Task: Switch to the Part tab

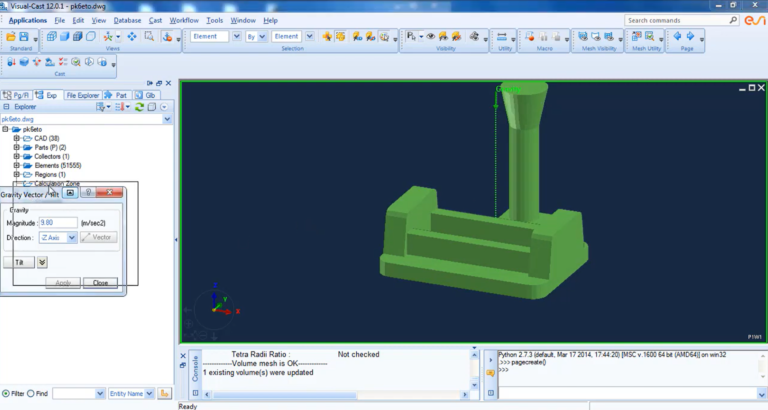Action: [116, 95]
